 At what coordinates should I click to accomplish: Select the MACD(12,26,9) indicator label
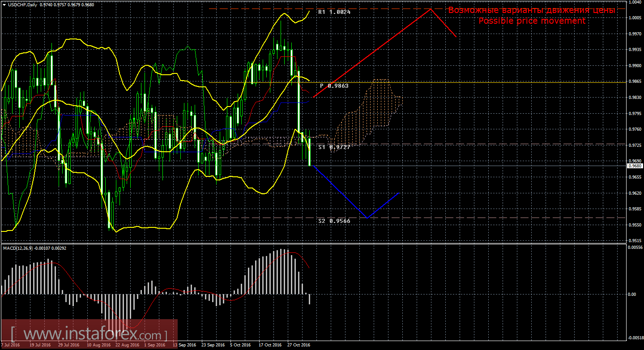[18, 248]
